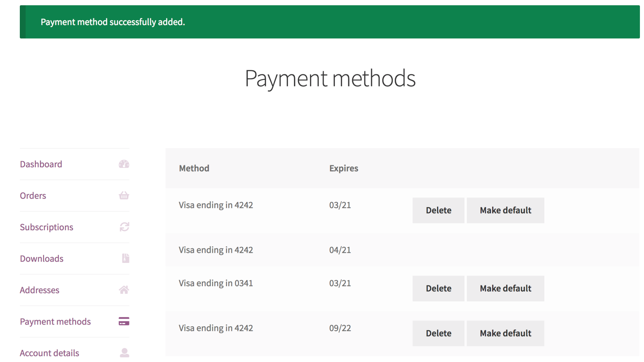This screenshot has width=644, height=362.
Task: Select Downloads from sidebar
Action: point(42,258)
